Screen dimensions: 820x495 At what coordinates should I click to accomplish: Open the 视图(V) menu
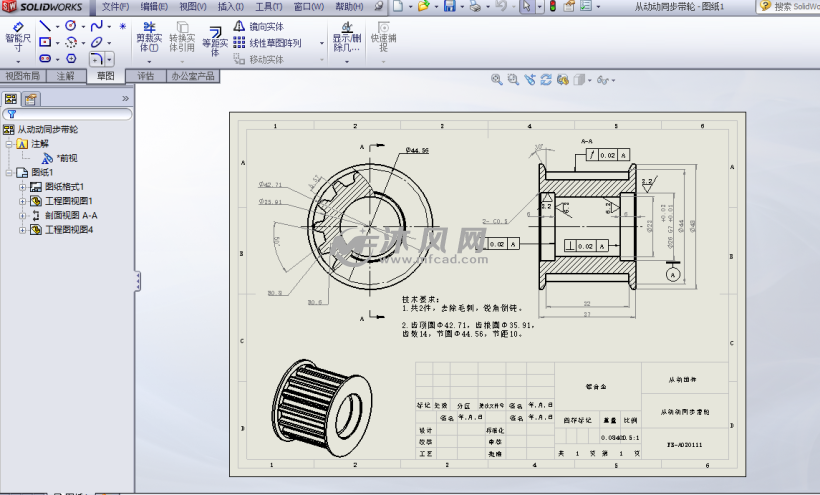tap(192, 7)
